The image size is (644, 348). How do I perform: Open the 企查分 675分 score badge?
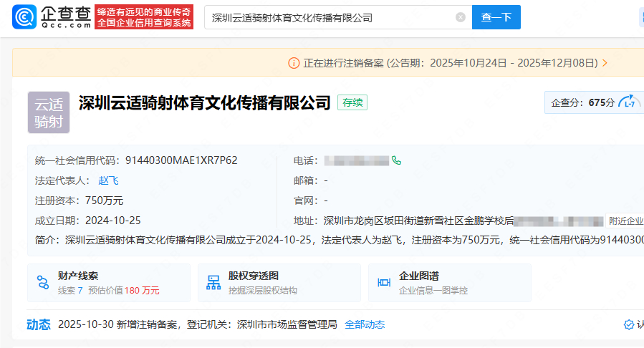pyautogui.click(x=594, y=102)
